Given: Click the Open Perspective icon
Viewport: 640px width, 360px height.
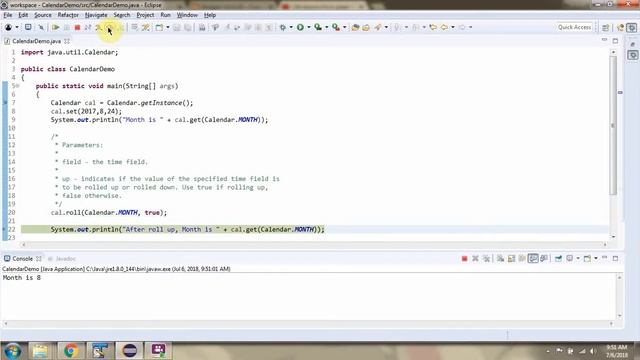Looking at the screenshot, I should (x=606, y=27).
